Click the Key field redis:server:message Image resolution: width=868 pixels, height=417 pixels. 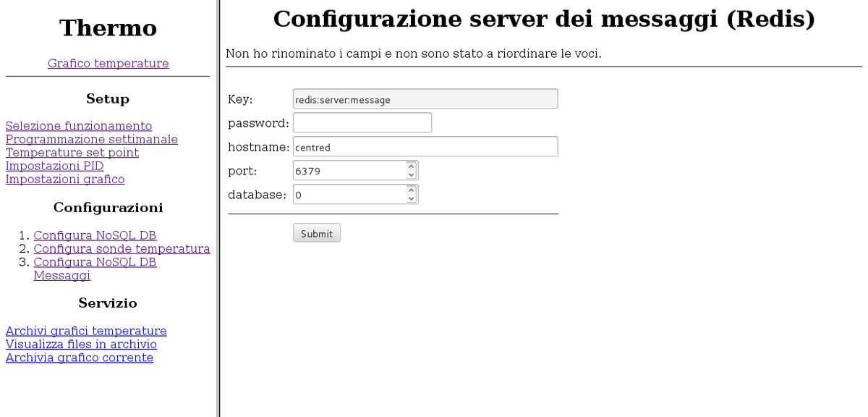(x=425, y=99)
